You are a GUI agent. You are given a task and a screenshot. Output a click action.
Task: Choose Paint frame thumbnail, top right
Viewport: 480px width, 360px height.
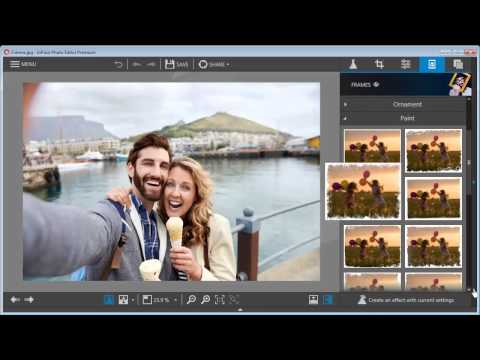[434, 151]
